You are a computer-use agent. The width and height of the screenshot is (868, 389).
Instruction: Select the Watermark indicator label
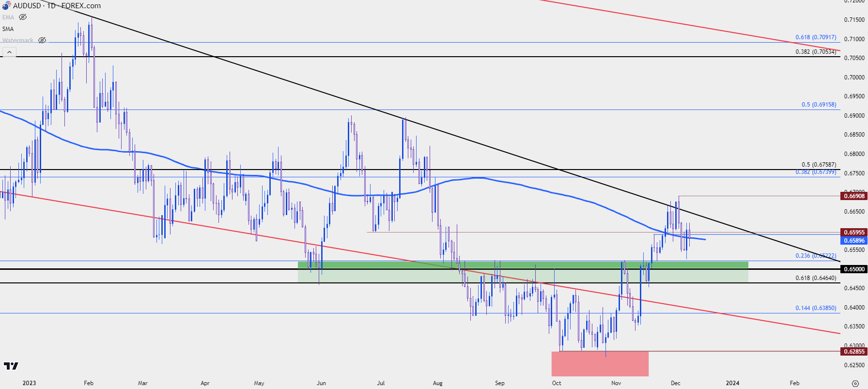click(18, 40)
